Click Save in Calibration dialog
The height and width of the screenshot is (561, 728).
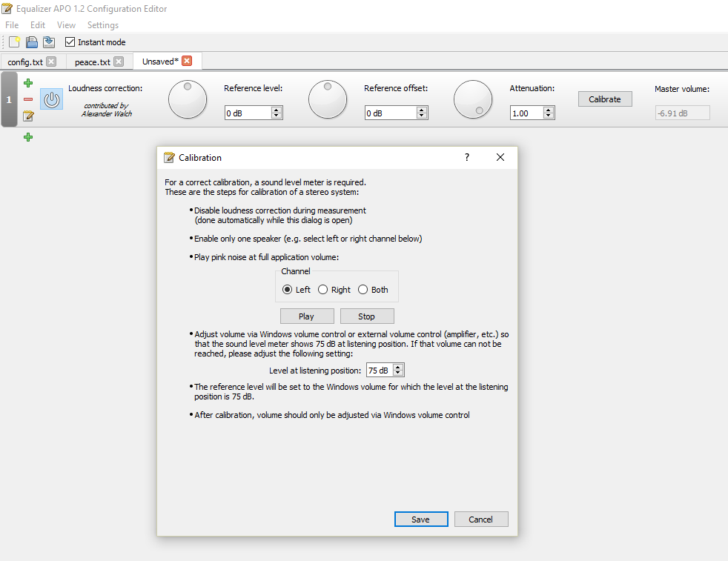pyautogui.click(x=421, y=519)
